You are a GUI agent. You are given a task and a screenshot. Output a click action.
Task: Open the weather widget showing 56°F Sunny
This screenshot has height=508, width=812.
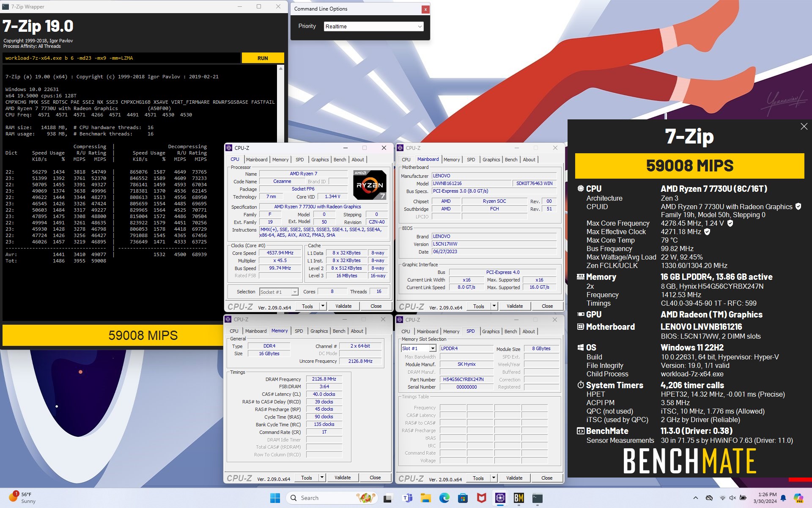tap(22, 498)
